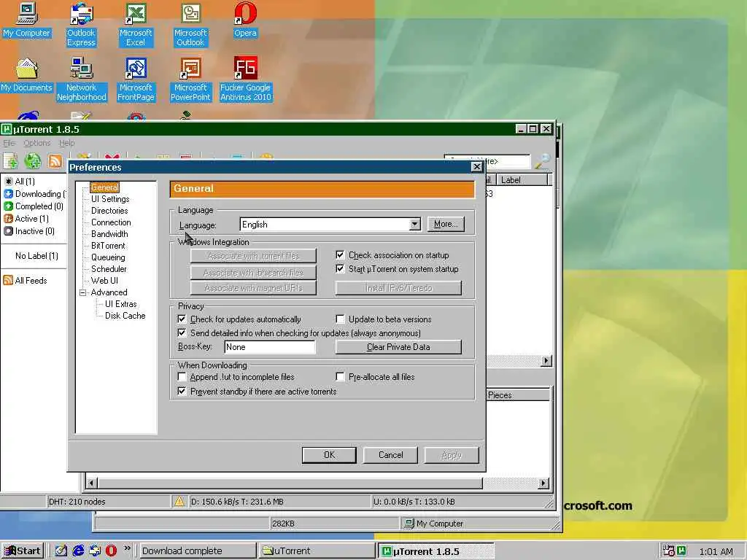Select the Outlook Express desktop icon
The width and height of the screenshot is (747, 560).
click(x=81, y=25)
